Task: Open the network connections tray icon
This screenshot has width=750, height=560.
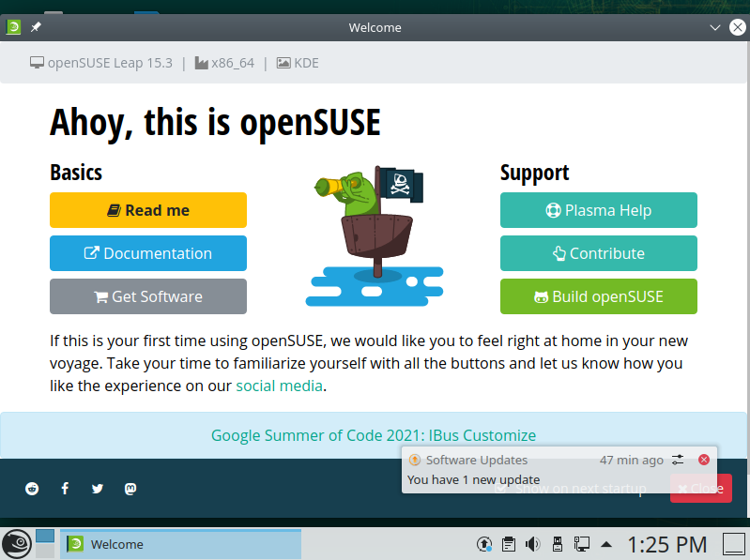Action: coord(582,544)
